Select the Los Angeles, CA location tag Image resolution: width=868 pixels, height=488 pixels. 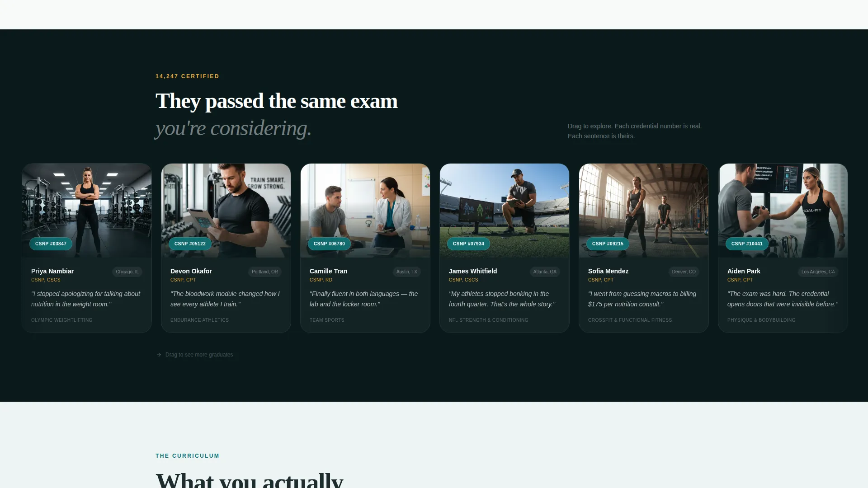[x=818, y=272]
